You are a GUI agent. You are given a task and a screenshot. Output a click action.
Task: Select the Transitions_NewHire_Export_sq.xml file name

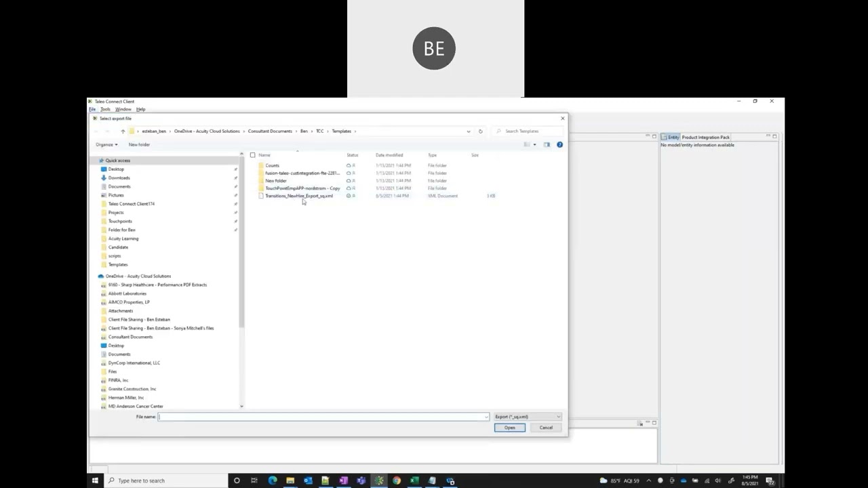299,196
